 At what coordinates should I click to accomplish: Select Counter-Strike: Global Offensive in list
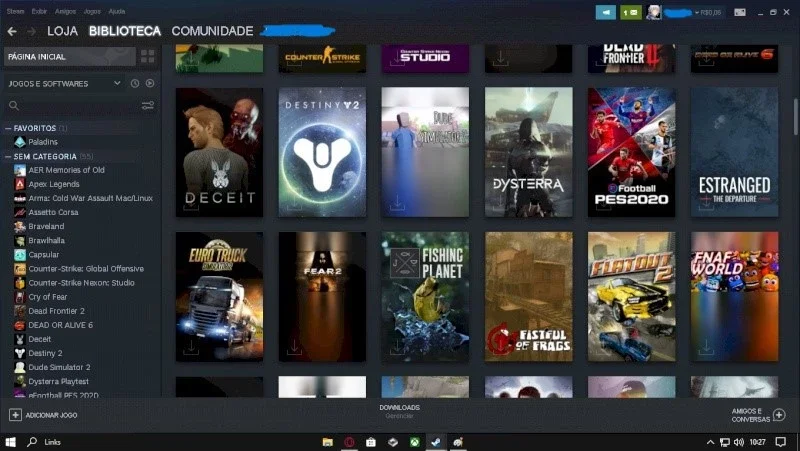coord(86,268)
